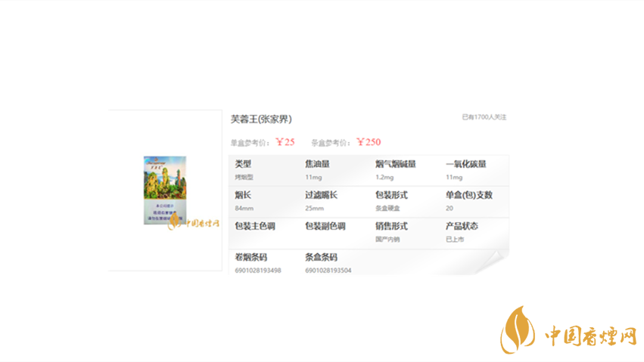Click the 包装形式 条盒硬盒 value
This screenshot has height=362, width=644.
[387, 208]
